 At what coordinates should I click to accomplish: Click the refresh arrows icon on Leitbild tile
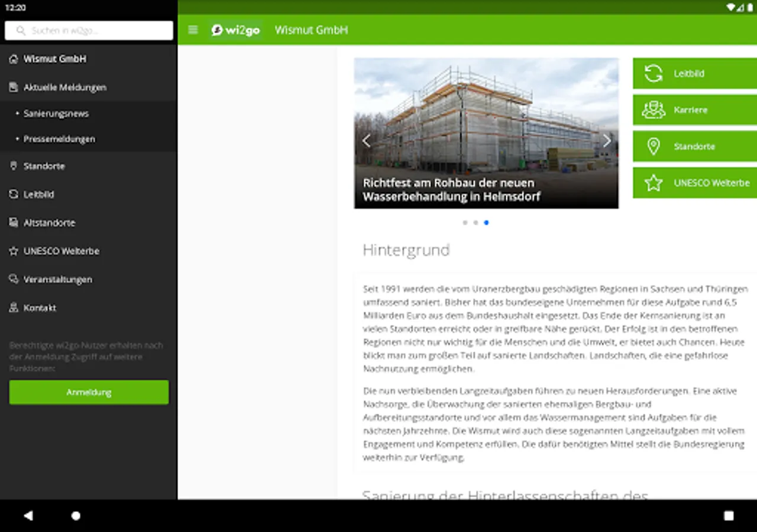point(654,74)
